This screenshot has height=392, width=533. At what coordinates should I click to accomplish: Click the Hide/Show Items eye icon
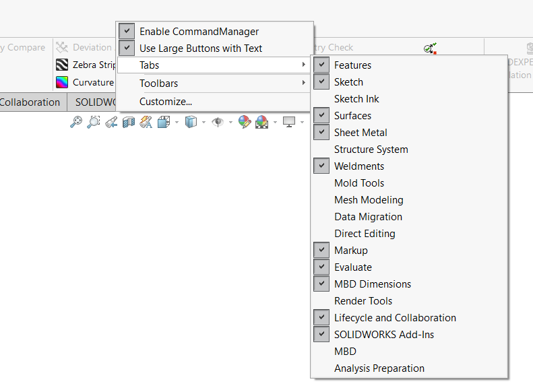pyautogui.click(x=217, y=122)
